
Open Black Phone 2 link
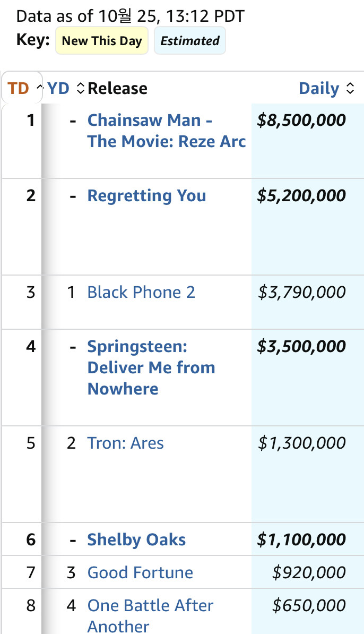click(x=141, y=292)
